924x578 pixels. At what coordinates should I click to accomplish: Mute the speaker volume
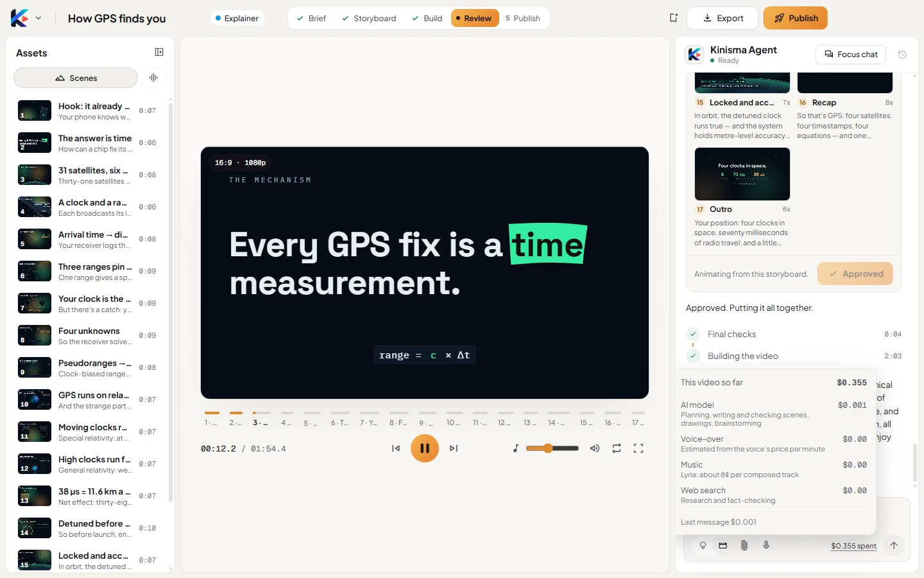pyautogui.click(x=595, y=448)
